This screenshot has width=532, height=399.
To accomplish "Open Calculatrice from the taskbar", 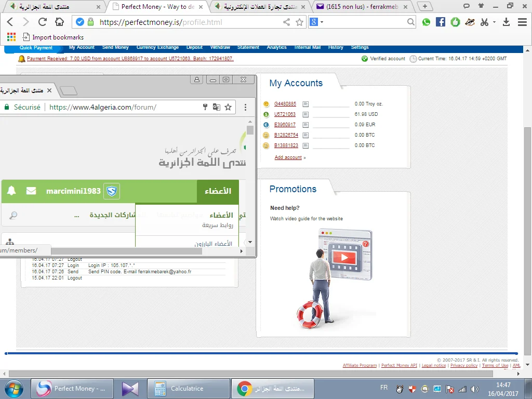I will 188,389.
